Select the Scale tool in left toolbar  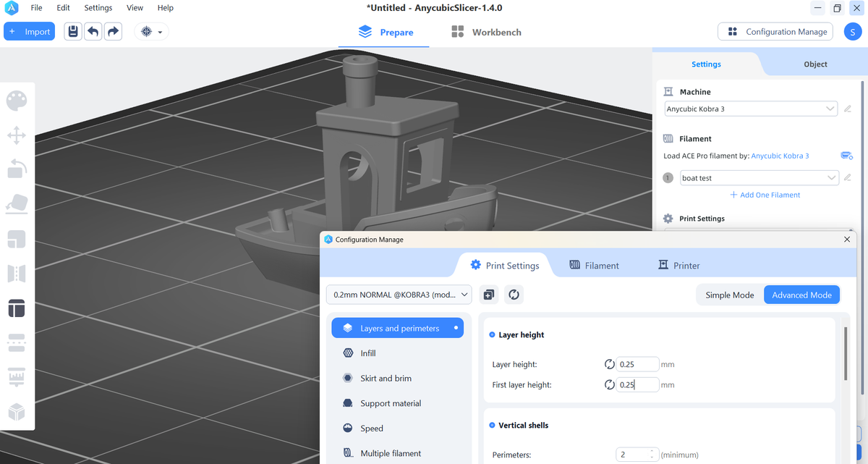[17, 239]
